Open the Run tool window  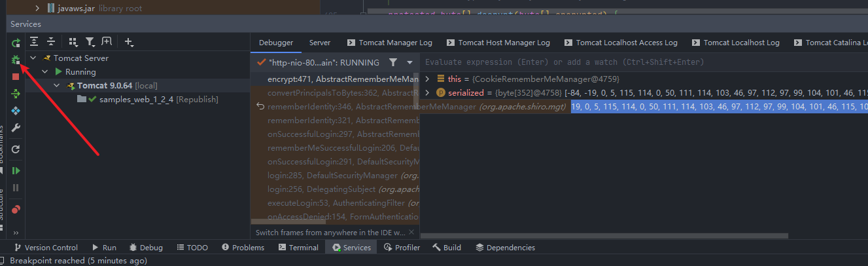point(103,248)
